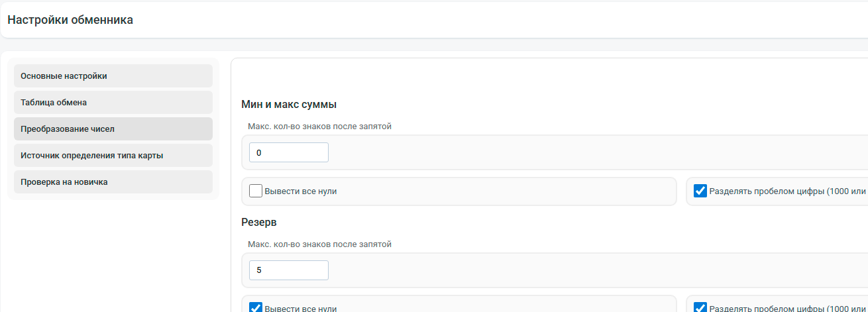868x312 pixels.
Task: Click Макс. кол-во знаков label in Резерв section
Action: (x=319, y=244)
